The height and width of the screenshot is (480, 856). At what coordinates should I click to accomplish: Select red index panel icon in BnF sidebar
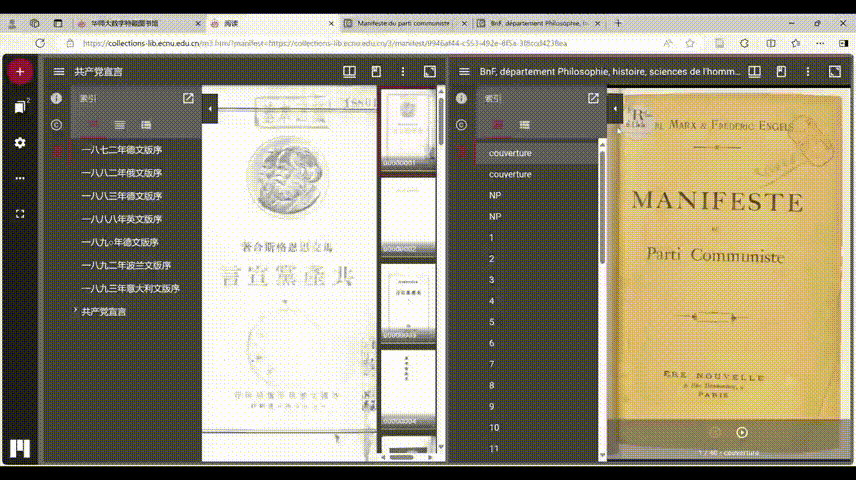462,152
